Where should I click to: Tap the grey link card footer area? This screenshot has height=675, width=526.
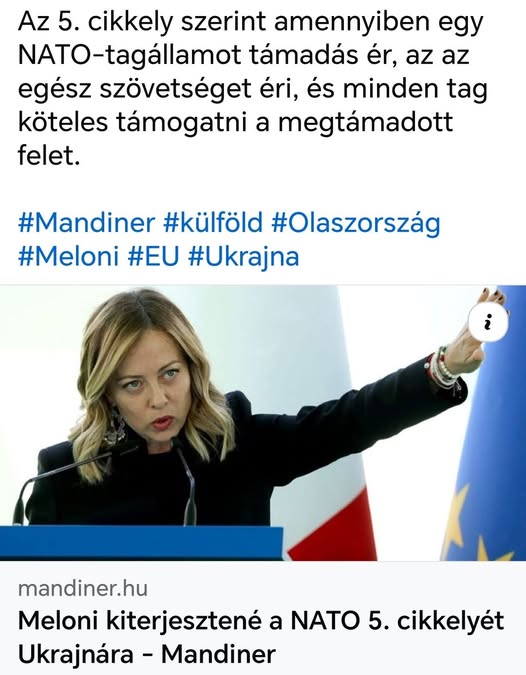coord(263,618)
